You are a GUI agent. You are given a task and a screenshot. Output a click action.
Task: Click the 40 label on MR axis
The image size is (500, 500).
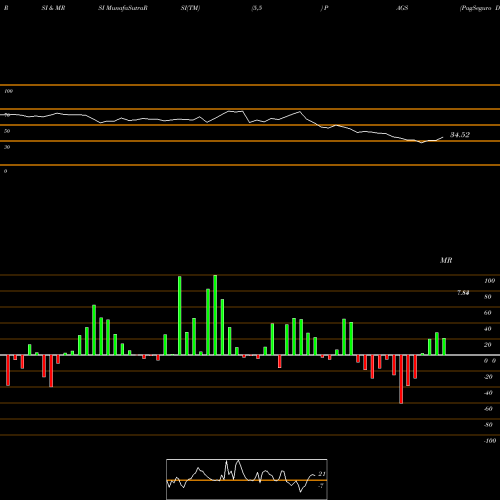pyautogui.click(x=488, y=329)
